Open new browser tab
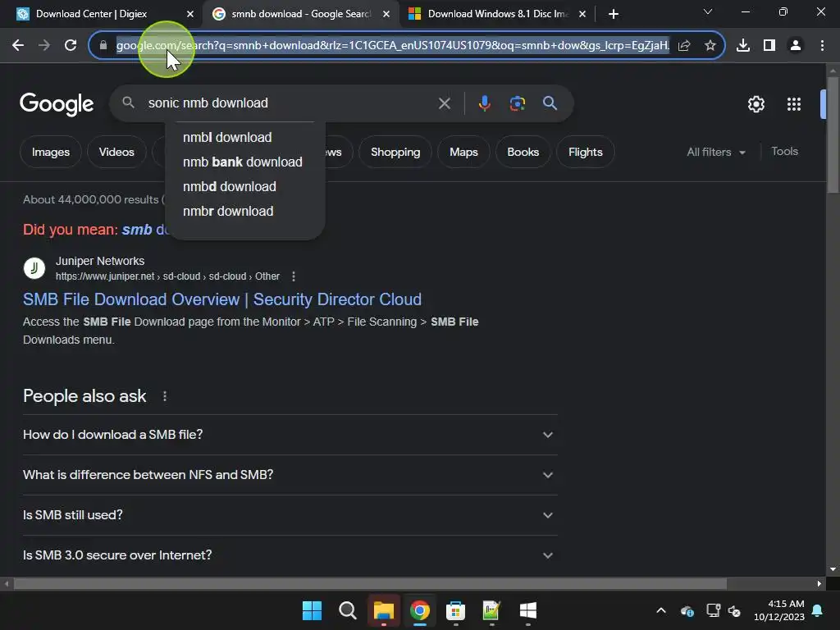 click(x=614, y=14)
